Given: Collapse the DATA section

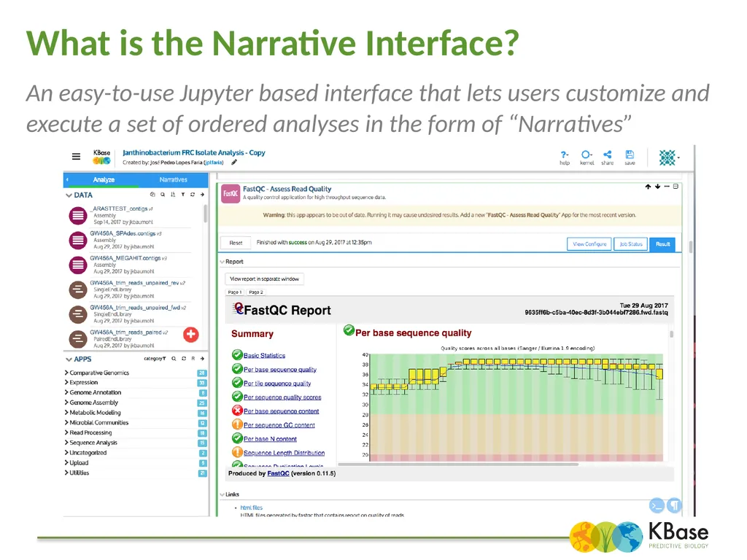Looking at the screenshot, I should pyautogui.click(x=69, y=195).
